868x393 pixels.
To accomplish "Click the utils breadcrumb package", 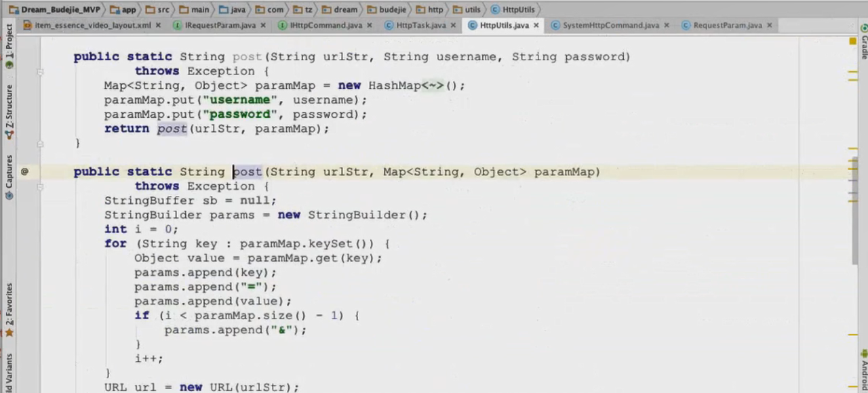I will click(467, 9).
